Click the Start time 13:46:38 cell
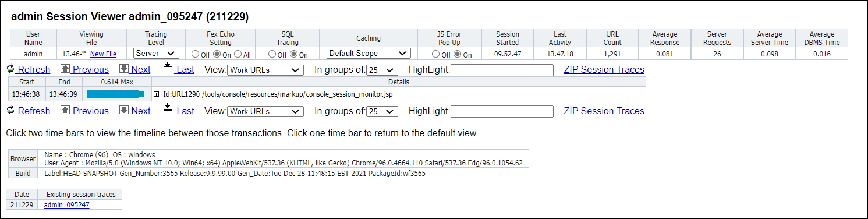This screenshot has width=868, height=219. click(27, 94)
